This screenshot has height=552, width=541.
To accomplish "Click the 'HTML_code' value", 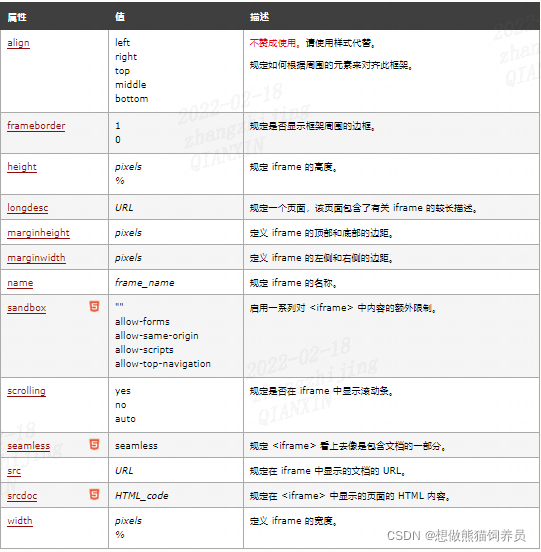I will click(141, 496).
